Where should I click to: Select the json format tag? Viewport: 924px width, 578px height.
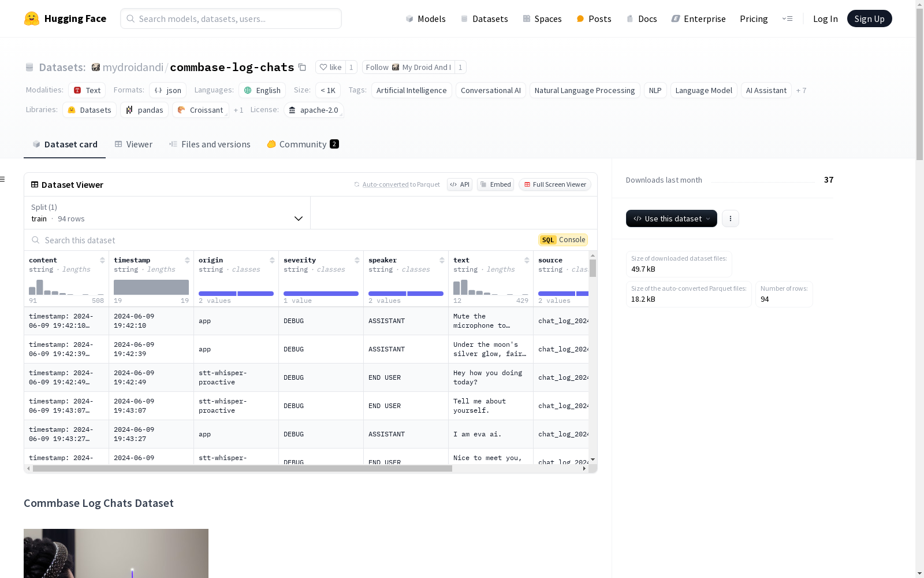click(168, 90)
